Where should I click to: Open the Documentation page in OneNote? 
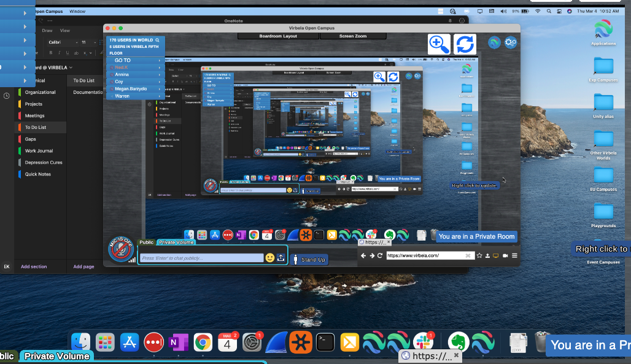pyautogui.click(x=88, y=92)
